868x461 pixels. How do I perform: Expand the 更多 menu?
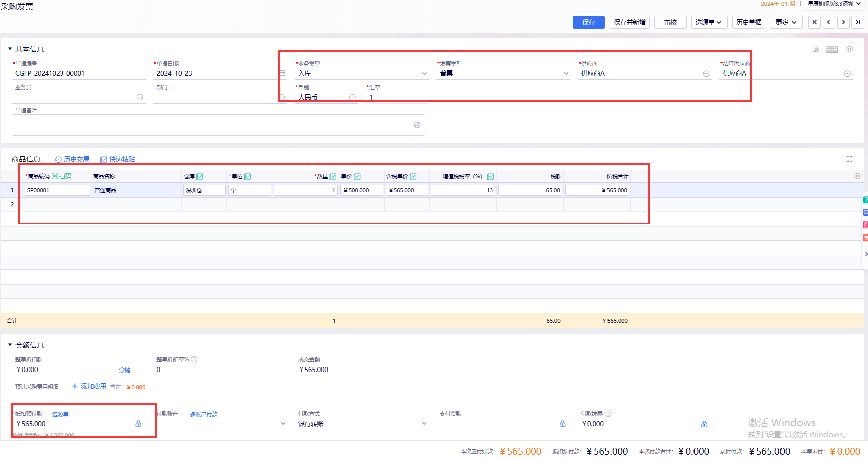coord(786,22)
